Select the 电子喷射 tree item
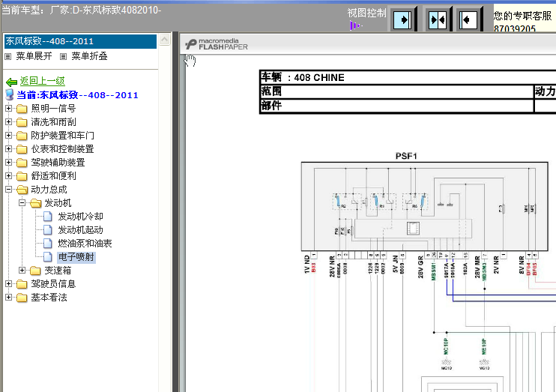Image resolution: width=556 pixels, height=392 pixels. coord(76,257)
